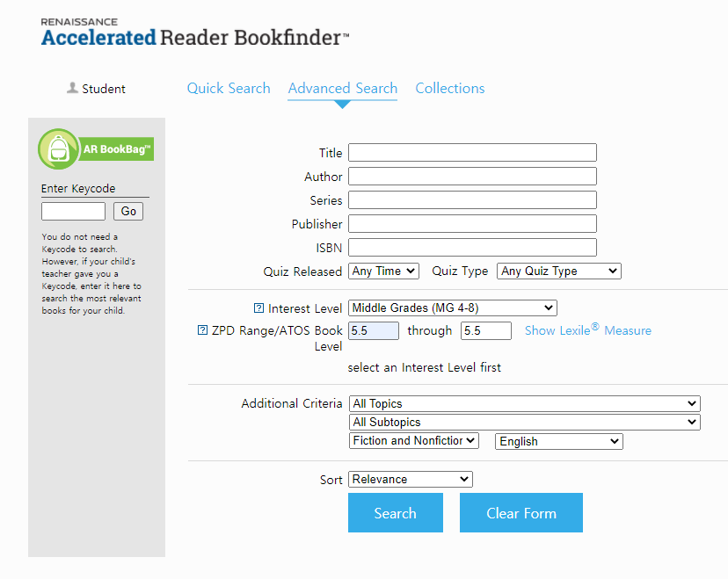Screen dimensions: 728x579
Task: Focus the ISBN input field
Action: (472, 247)
